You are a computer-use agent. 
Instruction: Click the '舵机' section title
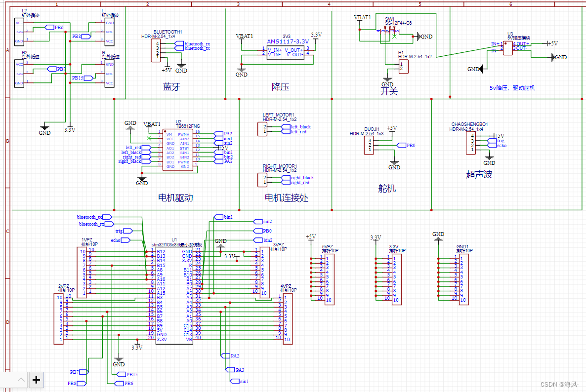(387, 189)
